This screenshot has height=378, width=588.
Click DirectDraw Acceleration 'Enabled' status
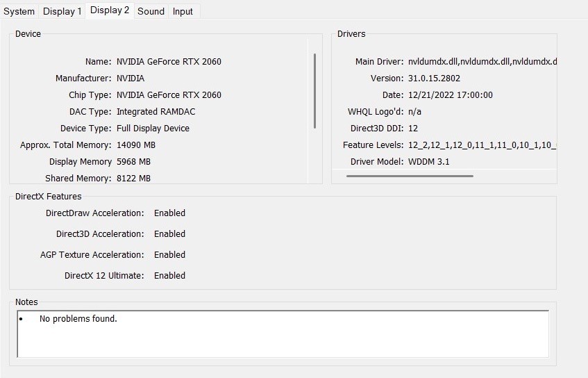coord(169,213)
